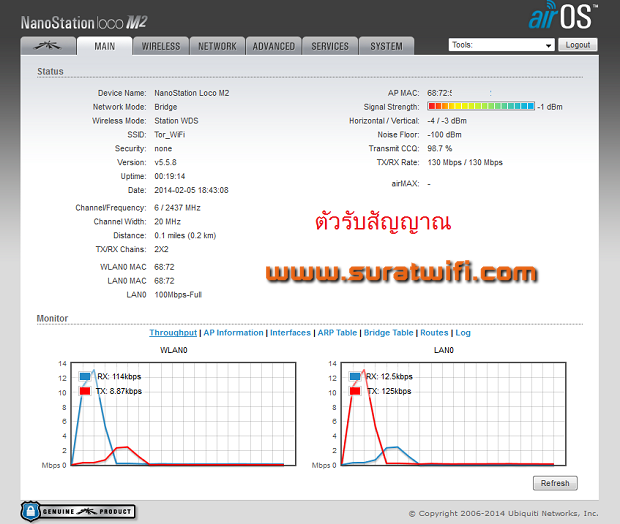Click the 'Monitor' section heading

point(52,318)
